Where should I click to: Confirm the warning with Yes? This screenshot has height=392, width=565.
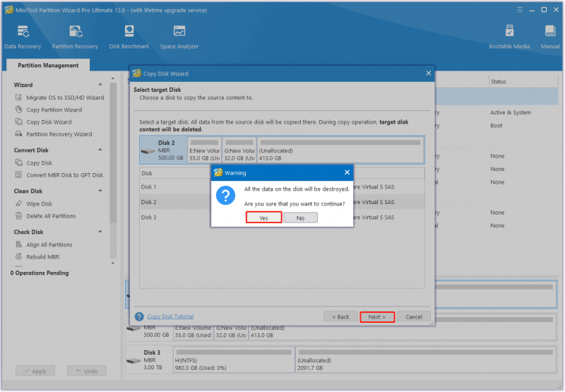263,218
